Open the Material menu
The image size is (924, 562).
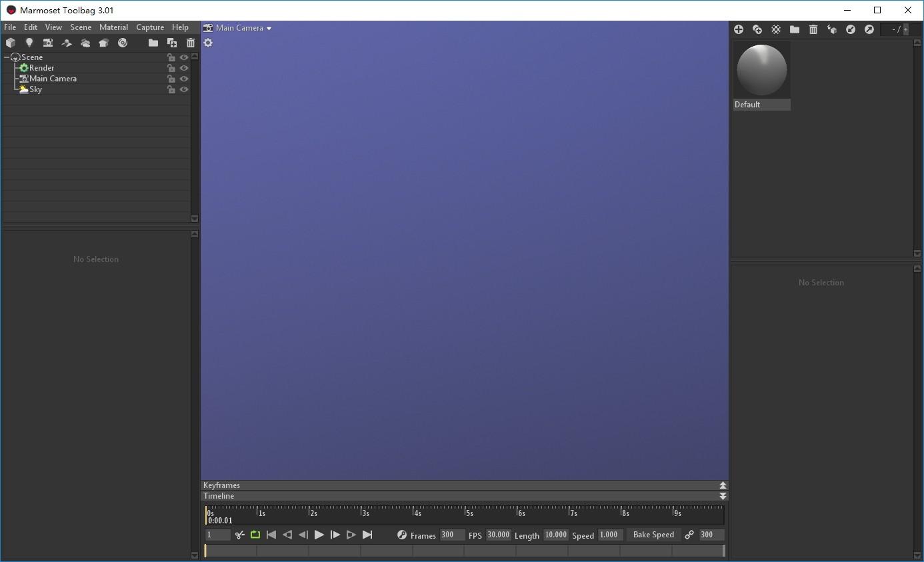(113, 27)
